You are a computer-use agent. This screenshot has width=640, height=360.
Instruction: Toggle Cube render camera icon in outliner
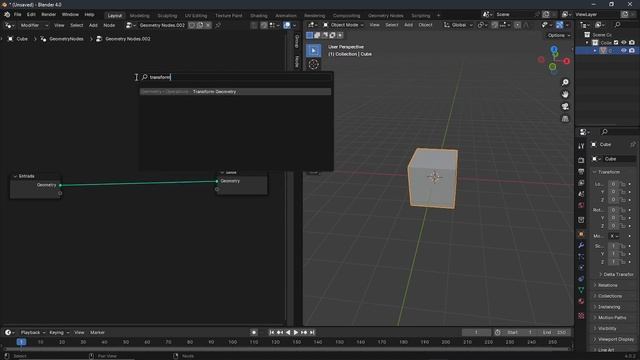[632, 51]
